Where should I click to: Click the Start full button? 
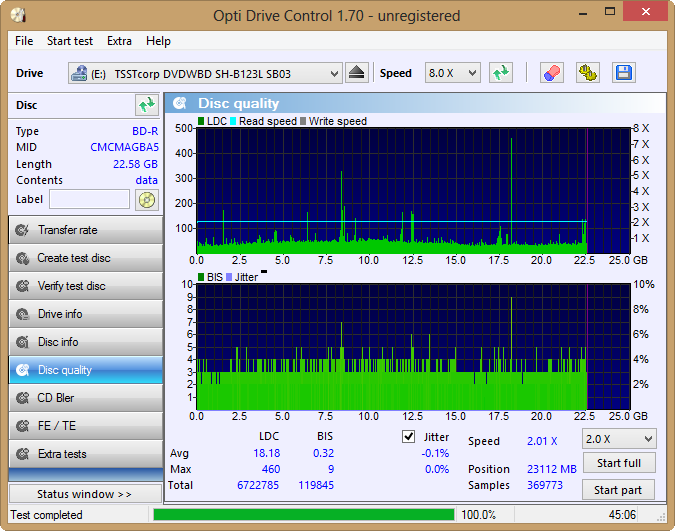tap(619, 463)
